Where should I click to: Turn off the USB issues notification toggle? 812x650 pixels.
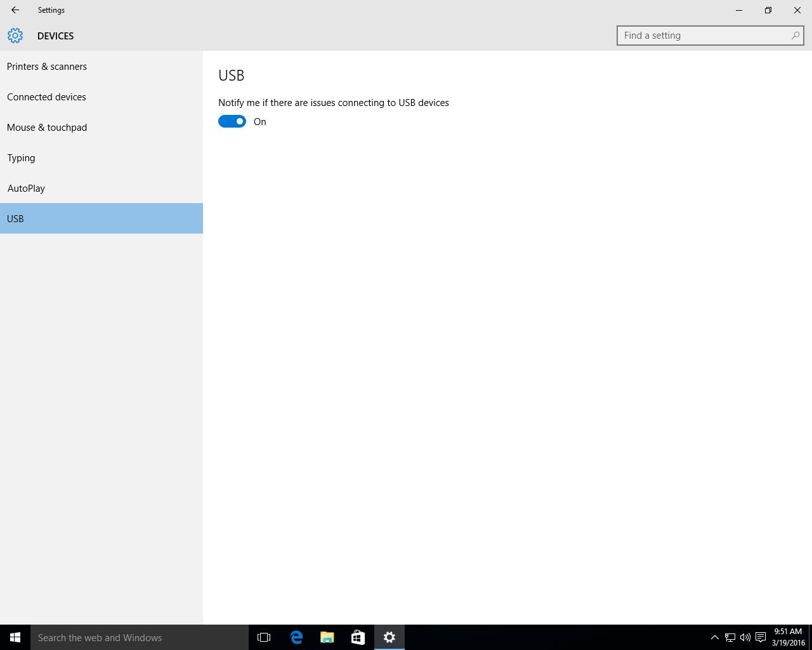232,121
